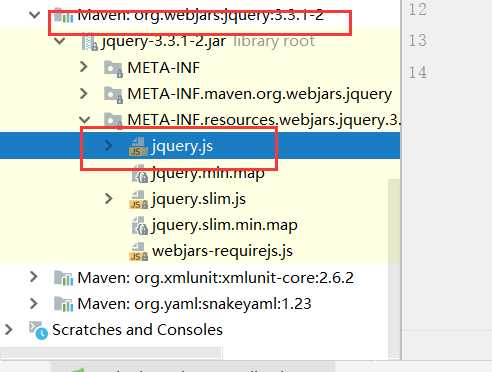Image resolution: width=492 pixels, height=372 pixels.
Task: Collapse META-INF.resources.webjars.jquery folder
Action: coord(85,120)
